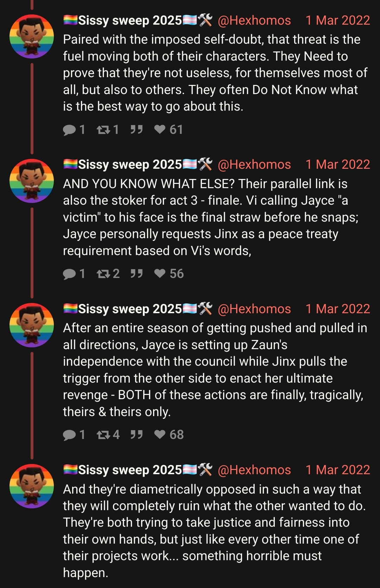This screenshot has width=380, height=588.
Task: Like the tweet with 68 likes
Action: [x=160, y=435]
